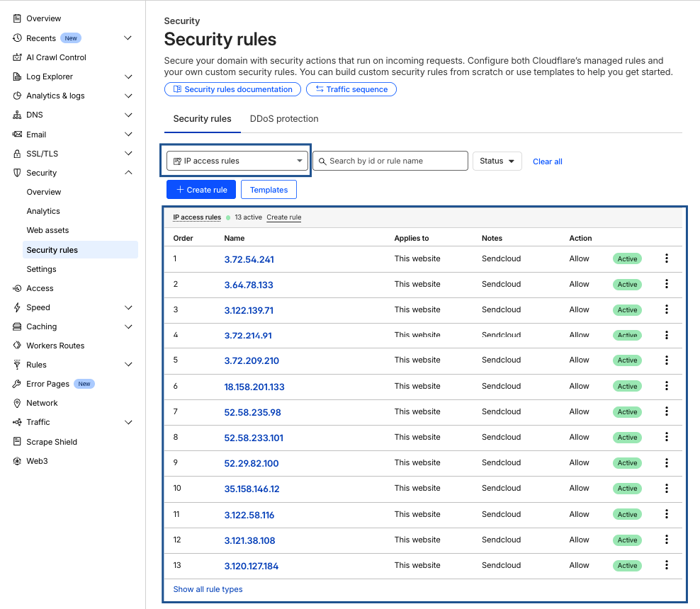Click the Web3 icon in the sidebar
Image resolution: width=700 pixels, height=609 pixels.
(17, 461)
